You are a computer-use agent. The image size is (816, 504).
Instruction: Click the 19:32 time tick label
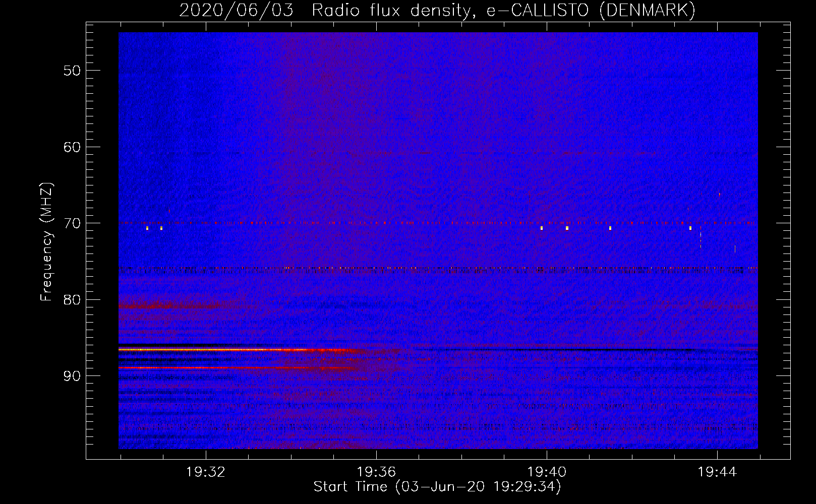pos(206,472)
